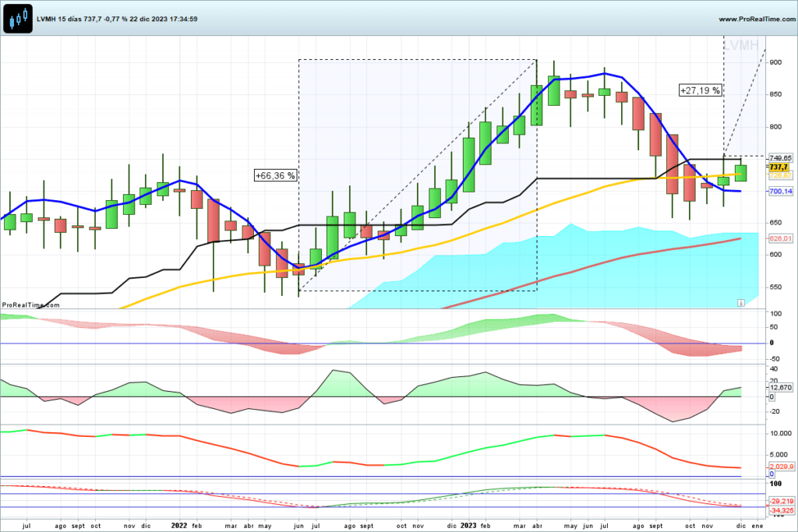This screenshot has width=798, height=532.
Task: Click the -29,219 indicator value label
Action: 781,501
